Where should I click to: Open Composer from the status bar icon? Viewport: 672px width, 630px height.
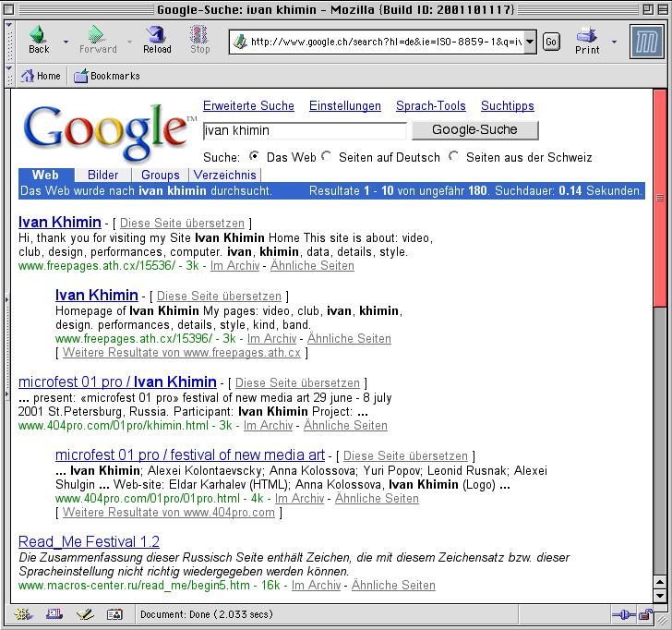(x=85, y=614)
